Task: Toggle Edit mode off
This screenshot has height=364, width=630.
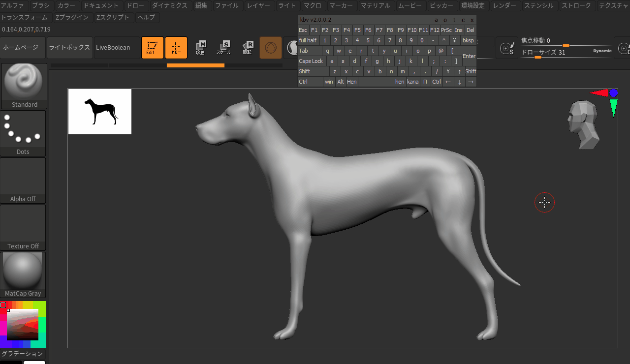Action: 152,47
